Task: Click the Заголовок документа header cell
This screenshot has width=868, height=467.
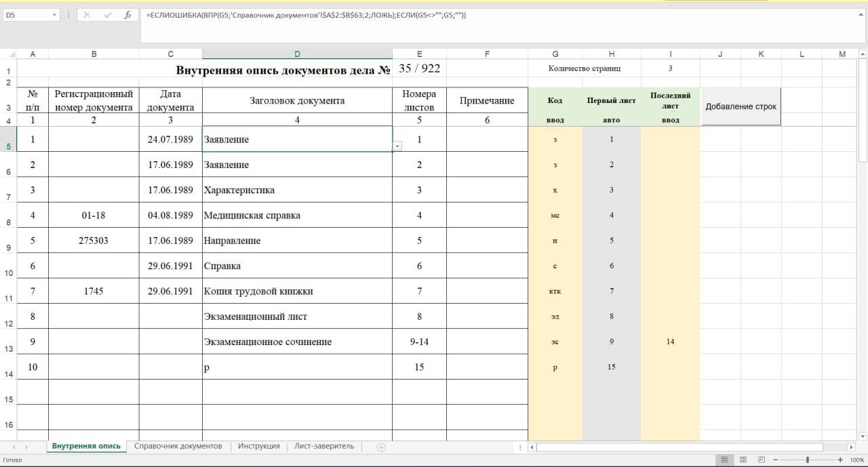Action: point(297,100)
